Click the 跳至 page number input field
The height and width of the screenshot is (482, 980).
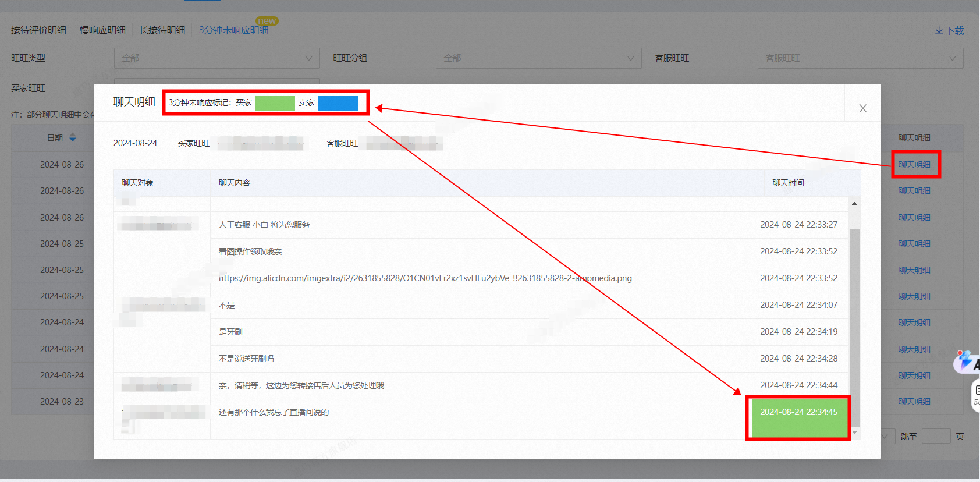click(x=936, y=437)
